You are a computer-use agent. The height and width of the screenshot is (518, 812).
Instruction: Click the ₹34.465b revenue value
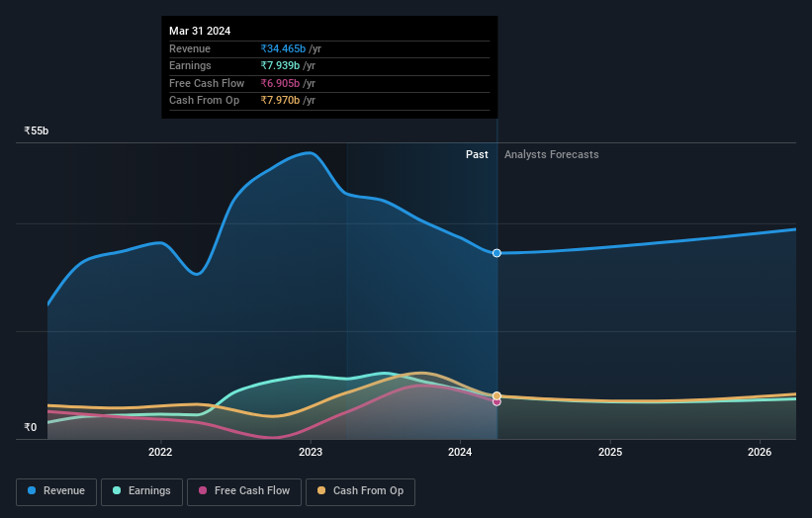(283, 48)
